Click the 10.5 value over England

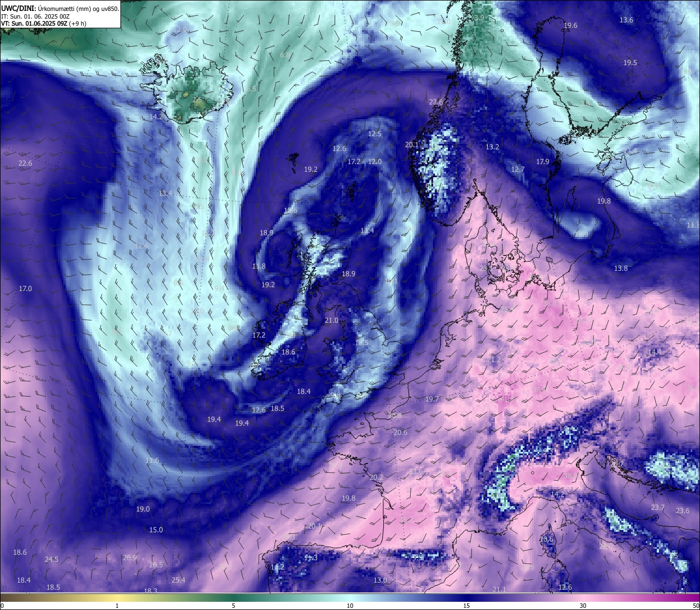[x=361, y=343]
